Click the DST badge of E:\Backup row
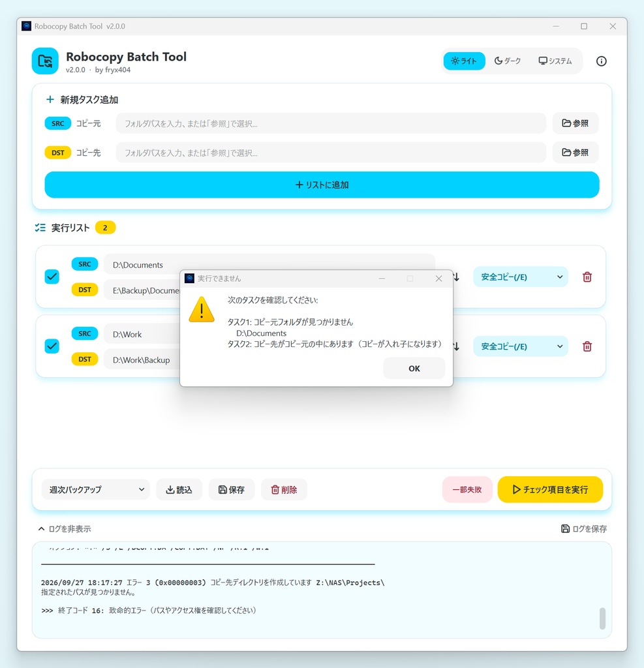The image size is (644, 668). 85,290
